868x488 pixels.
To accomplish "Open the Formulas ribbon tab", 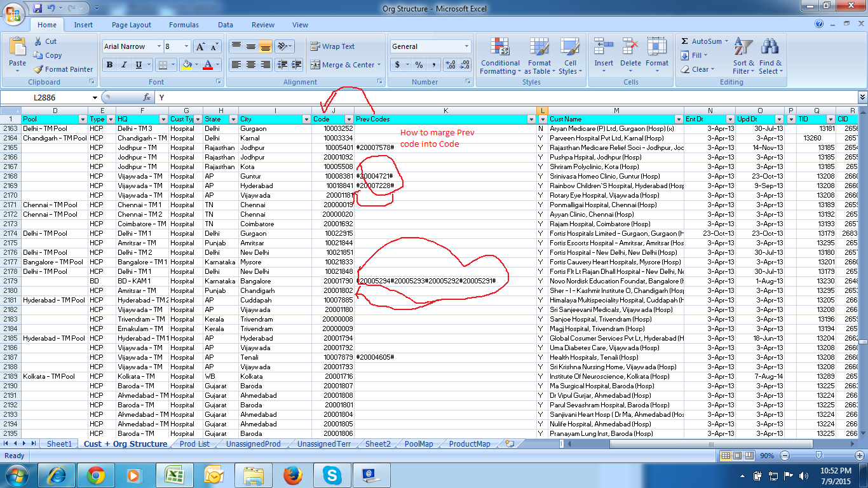I will pyautogui.click(x=184, y=25).
